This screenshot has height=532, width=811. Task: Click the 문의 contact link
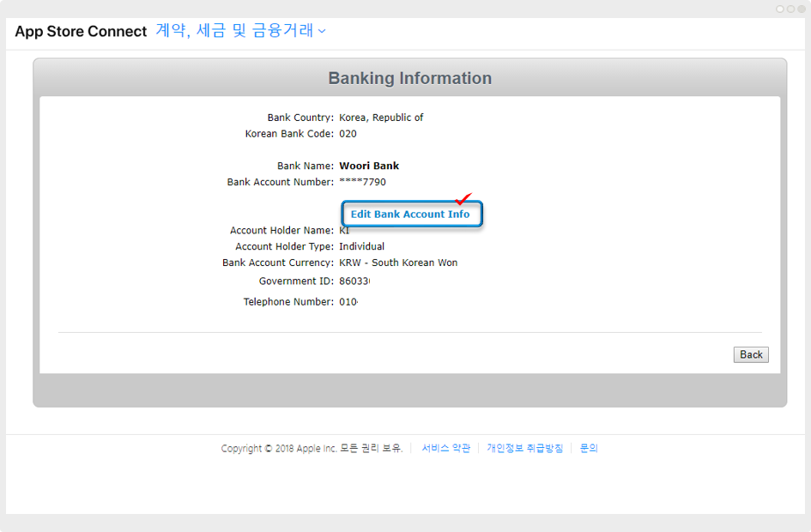(x=588, y=448)
